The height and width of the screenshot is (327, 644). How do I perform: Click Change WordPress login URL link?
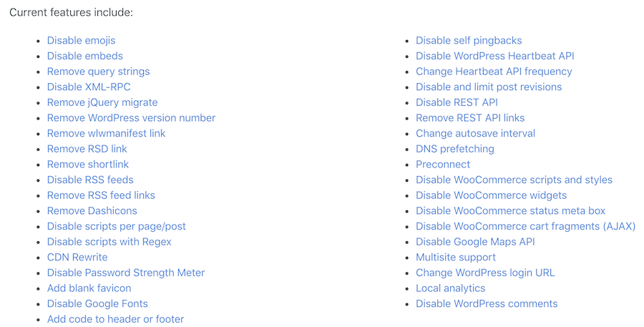coord(485,273)
